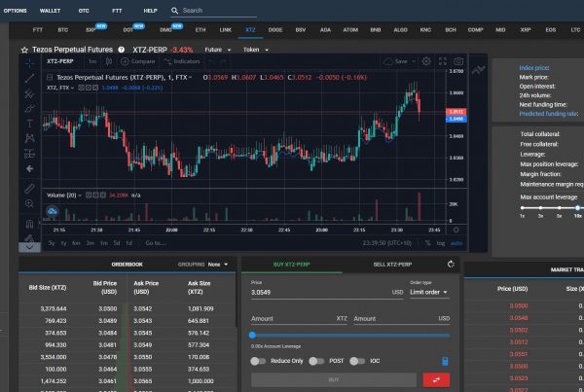Take a chart snapshot with camera icon
Viewport: 584px width, 392px height.
click(x=458, y=61)
